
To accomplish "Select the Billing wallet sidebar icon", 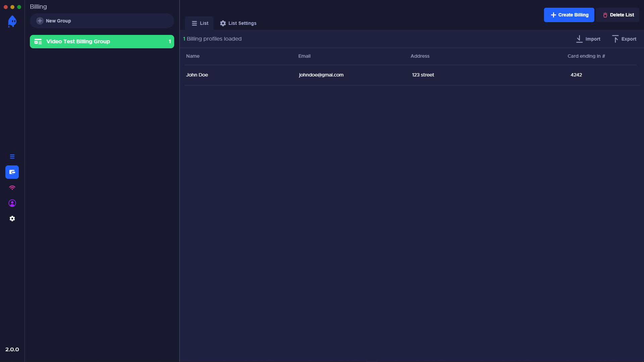I will click(x=12, y=172).
